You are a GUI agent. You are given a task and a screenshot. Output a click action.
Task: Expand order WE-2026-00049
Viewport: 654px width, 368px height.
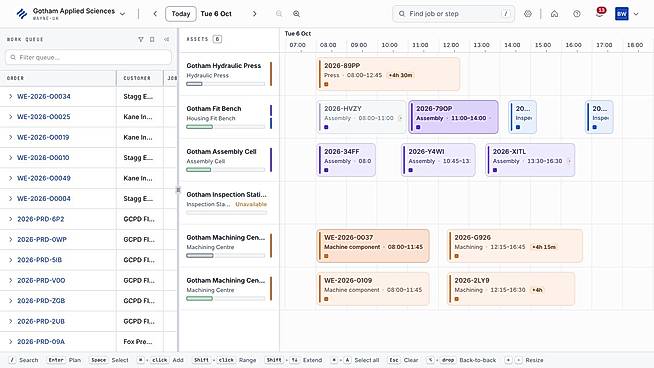(x=10, y=178)
